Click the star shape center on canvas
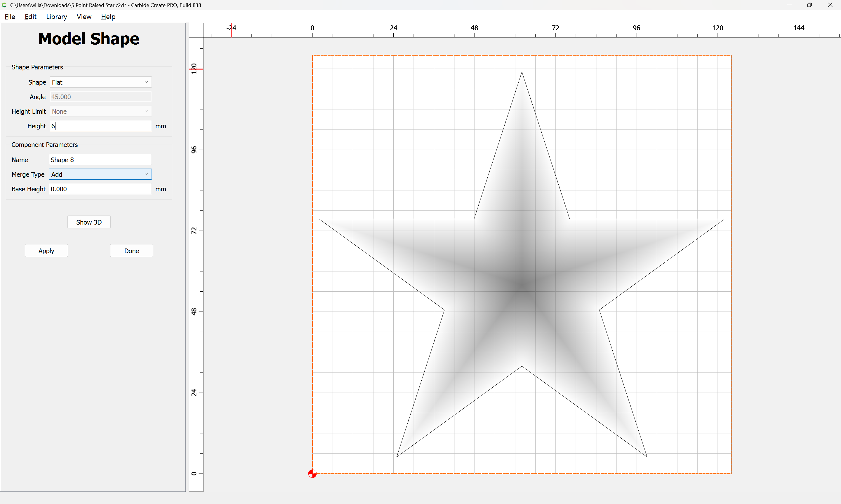 pyautogui.click(x=522, y=285)
